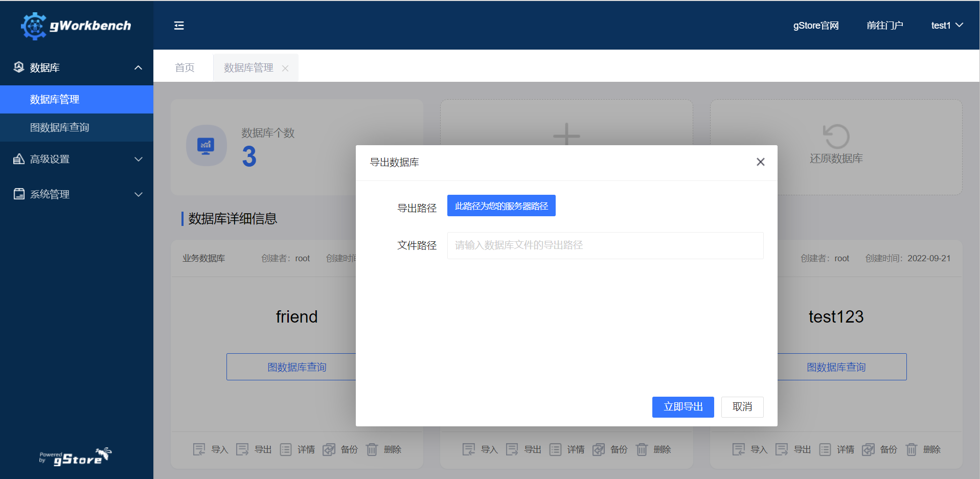
Task: Switch to the 首页 tab
Action: (185, 67)
